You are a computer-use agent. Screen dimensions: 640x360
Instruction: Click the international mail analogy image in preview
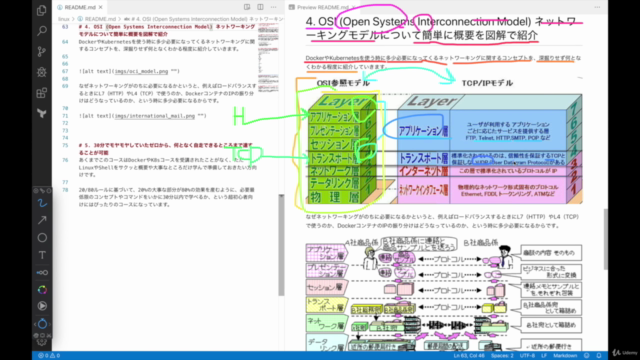[444, 294]
